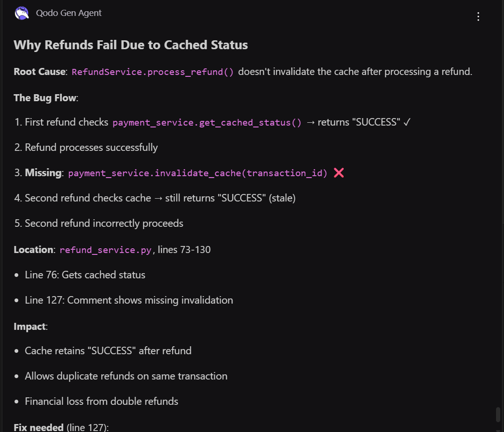Click the Bug Flow heading text
The width and height of the screenshot is (504, 432).
[45, 97]
